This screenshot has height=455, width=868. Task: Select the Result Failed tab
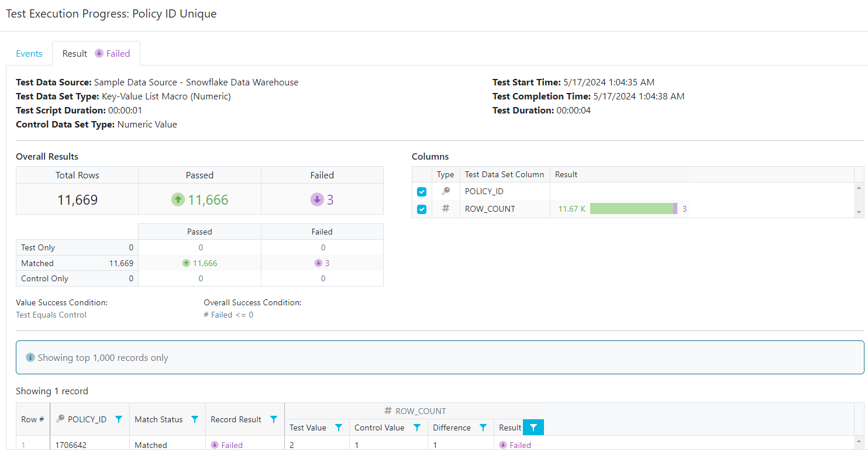click(x=96, y=54)
